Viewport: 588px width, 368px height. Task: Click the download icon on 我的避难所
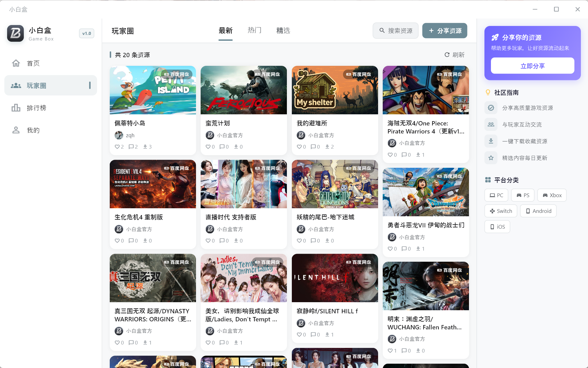click(327, 146)
